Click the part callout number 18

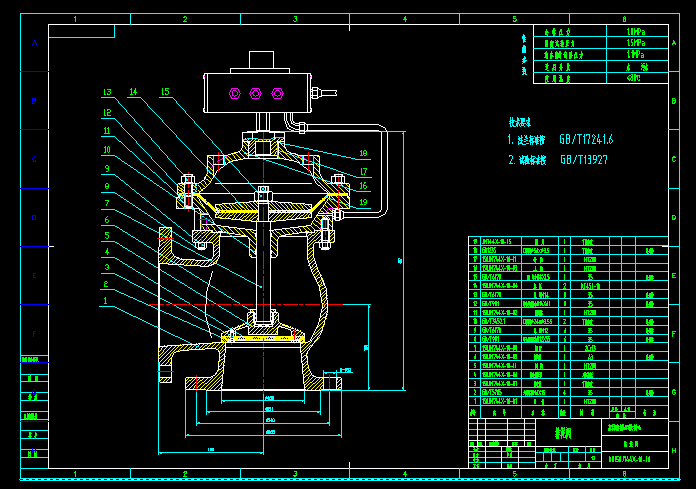tap(364, 153)
